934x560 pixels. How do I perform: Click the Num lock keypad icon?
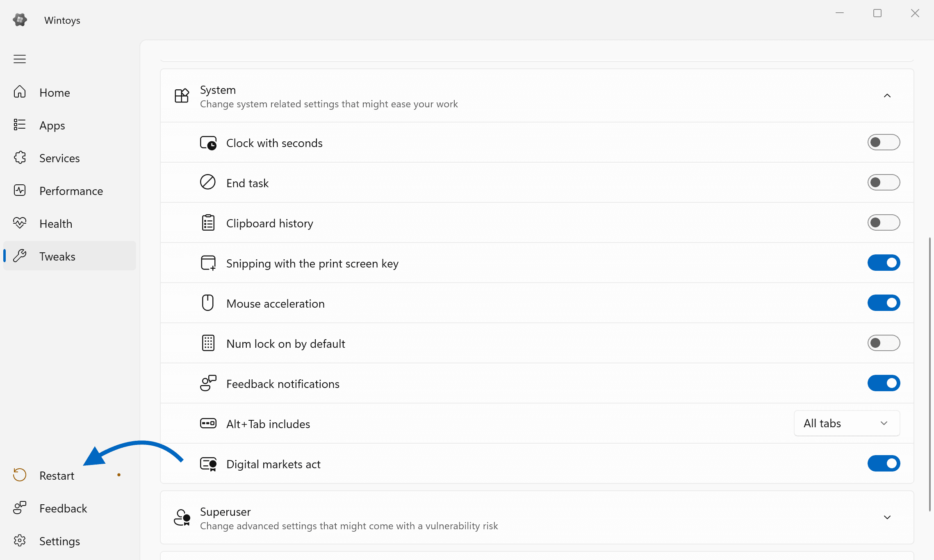208,343
